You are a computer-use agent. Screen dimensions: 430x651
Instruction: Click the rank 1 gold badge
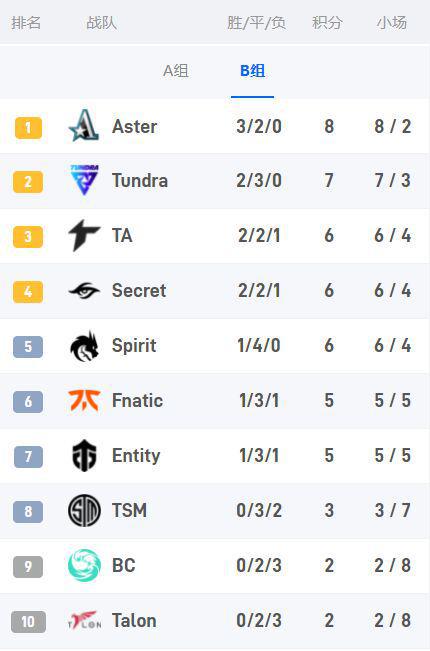(28, 127)
